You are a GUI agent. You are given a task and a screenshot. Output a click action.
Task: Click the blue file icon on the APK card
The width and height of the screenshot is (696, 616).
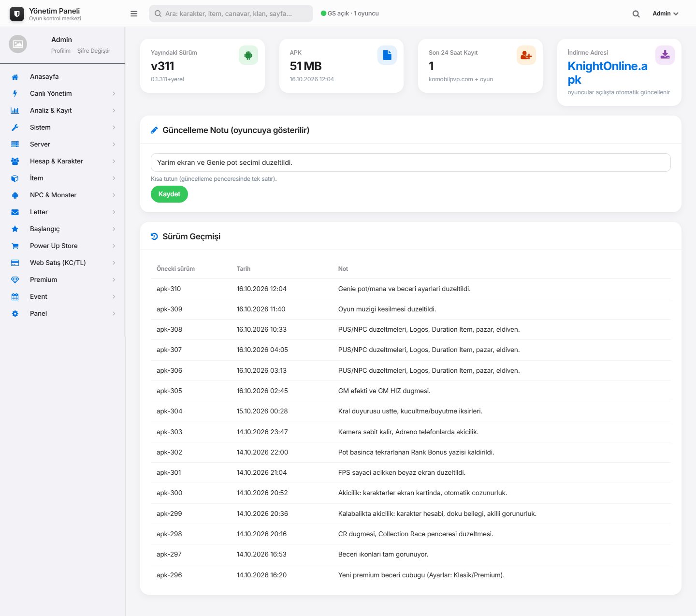point(387,55)
